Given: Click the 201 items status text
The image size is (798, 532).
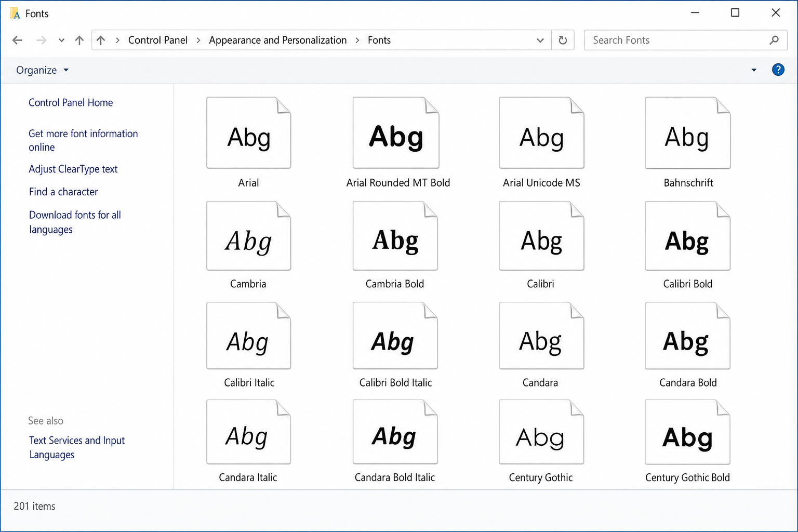Looking at the screenshot, I should (34, 506).
